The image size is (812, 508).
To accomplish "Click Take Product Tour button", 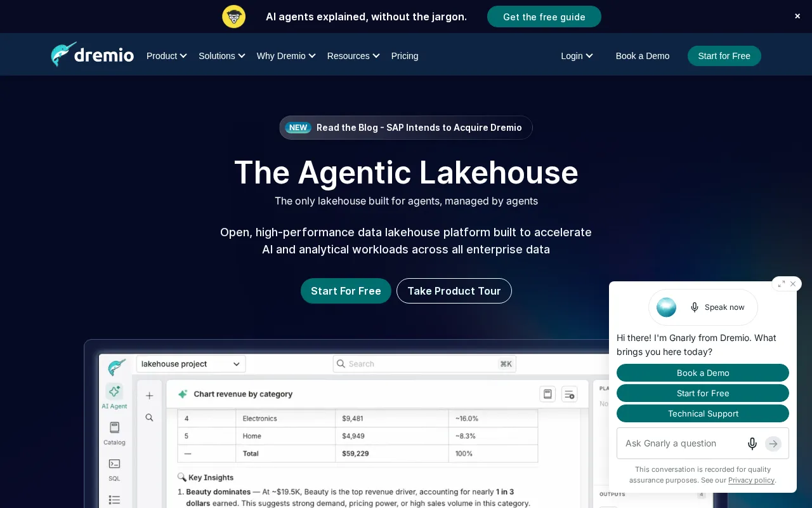I will pos(454,291).
